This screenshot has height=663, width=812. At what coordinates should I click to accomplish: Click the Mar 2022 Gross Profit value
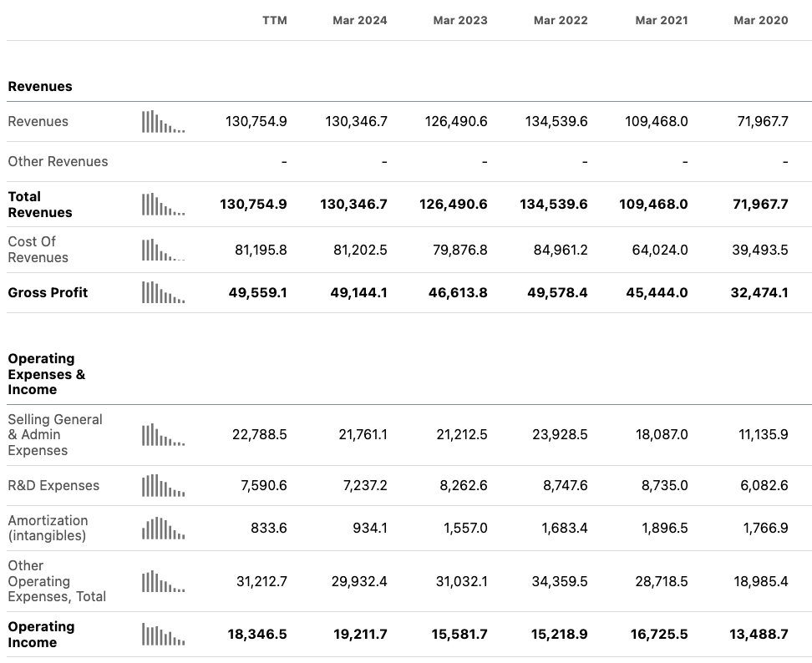[557, 292]
